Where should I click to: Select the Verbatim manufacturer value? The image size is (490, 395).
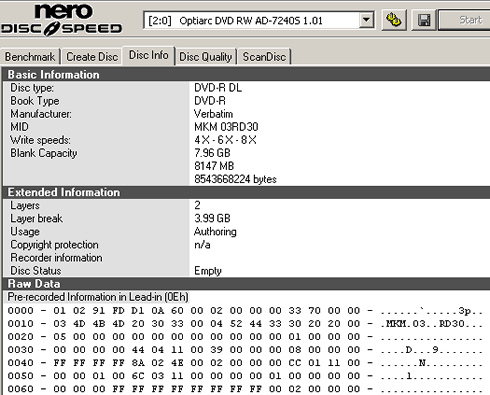(213, 114)
